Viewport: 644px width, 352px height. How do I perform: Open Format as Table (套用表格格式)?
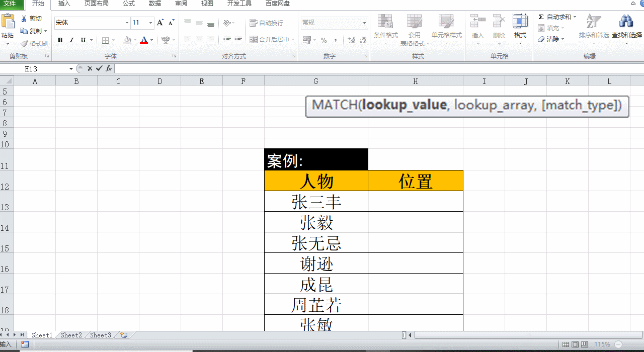click(x=414, y=29)
